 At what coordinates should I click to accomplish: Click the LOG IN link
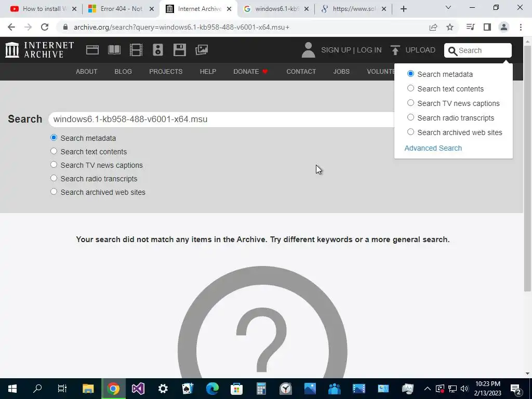tap(369, 50)
